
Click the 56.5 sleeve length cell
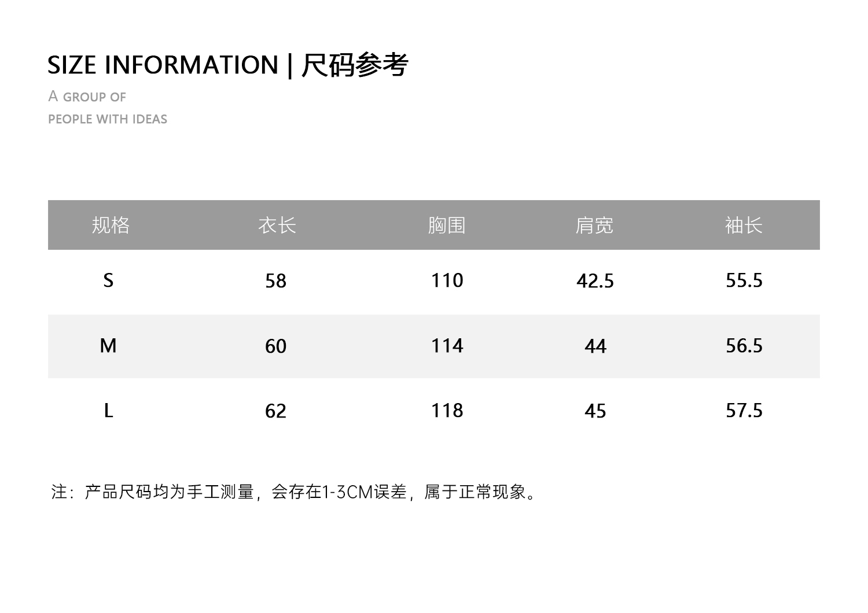click(744, 346)
